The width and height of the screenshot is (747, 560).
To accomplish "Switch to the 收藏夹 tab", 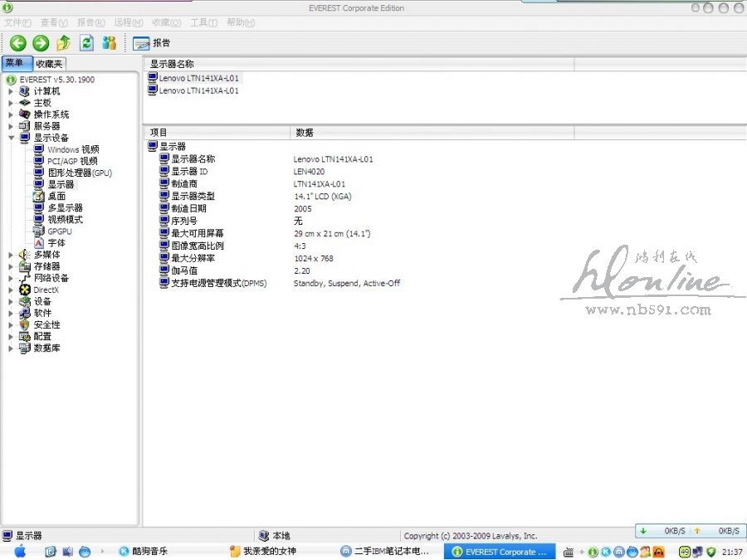I will coord(49,64).
